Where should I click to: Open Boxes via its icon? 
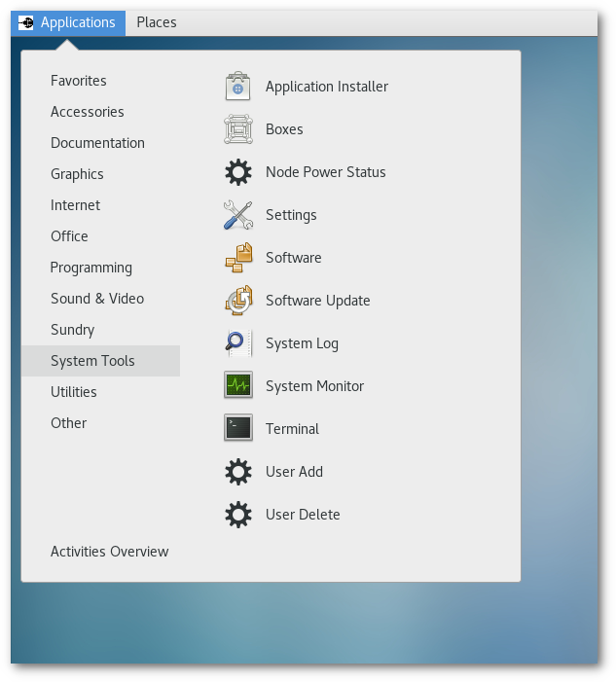[238, 129]
